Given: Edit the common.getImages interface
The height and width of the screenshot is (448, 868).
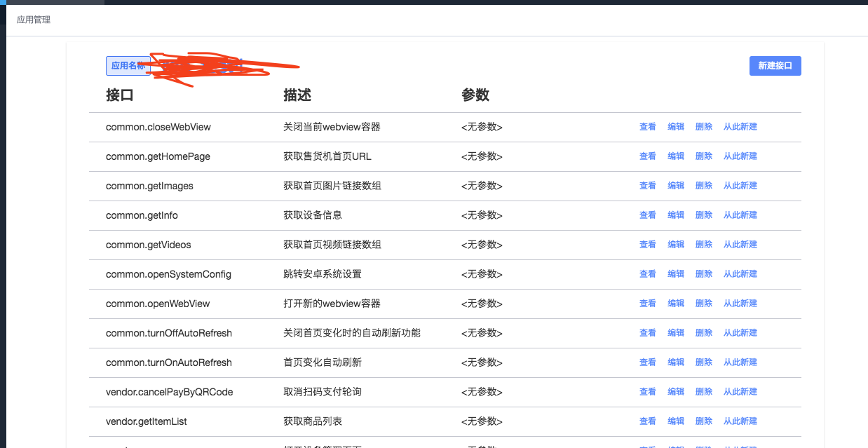Looking at the screenshot, I should tap(676, 186).
